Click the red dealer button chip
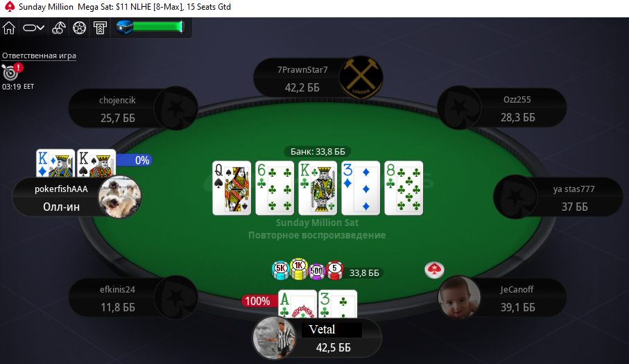Screen dimensions: 629x364 pos(434,270)
